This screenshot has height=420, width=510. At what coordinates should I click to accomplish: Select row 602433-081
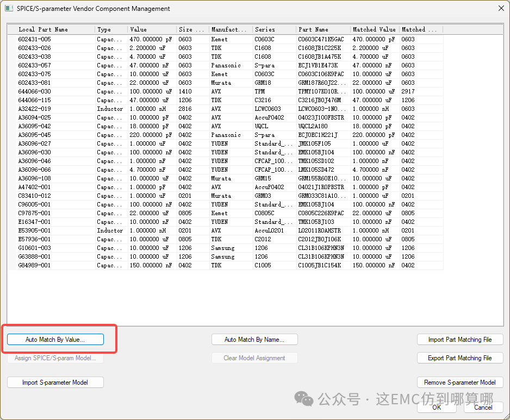(x=226, y=83)
